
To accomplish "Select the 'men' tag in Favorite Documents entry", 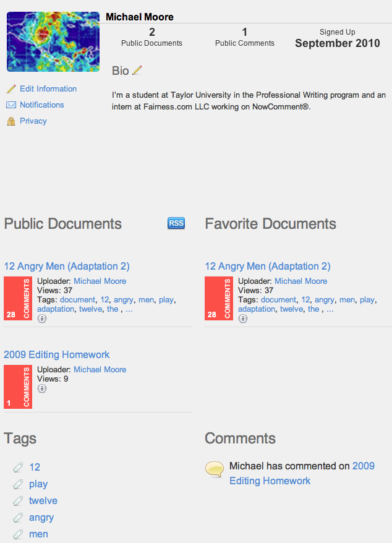I will pyautogui.click(x=347, y=299).
